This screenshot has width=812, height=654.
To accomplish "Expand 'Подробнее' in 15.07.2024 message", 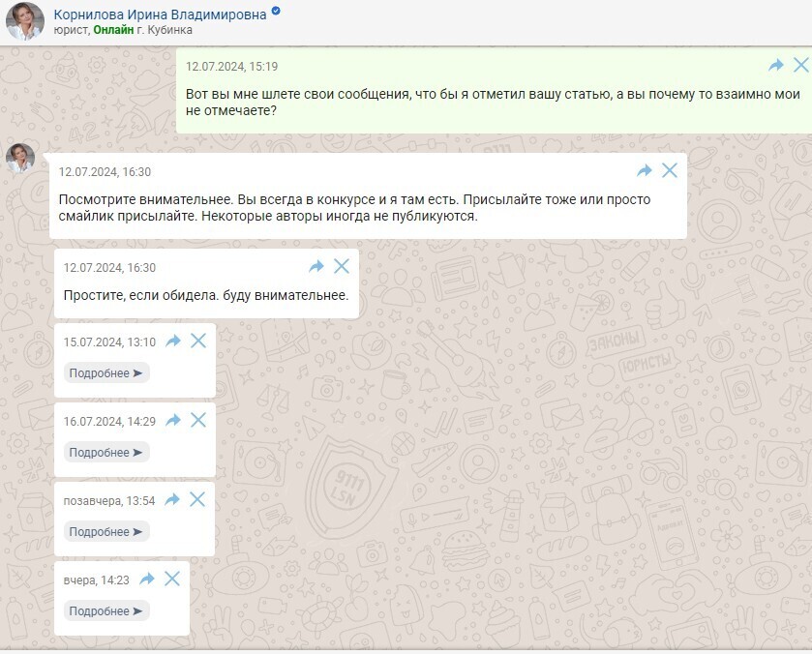I will click(x=106, y=373).
